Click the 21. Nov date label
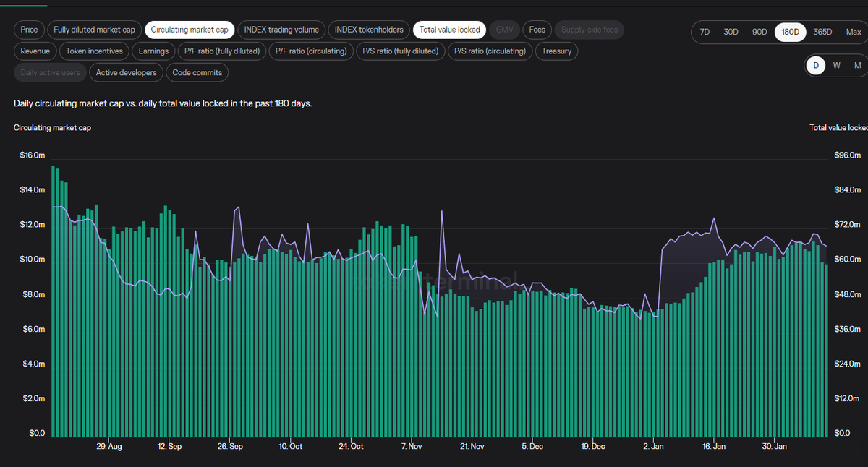This screenshot has width=868, height=467. [472, 447]
